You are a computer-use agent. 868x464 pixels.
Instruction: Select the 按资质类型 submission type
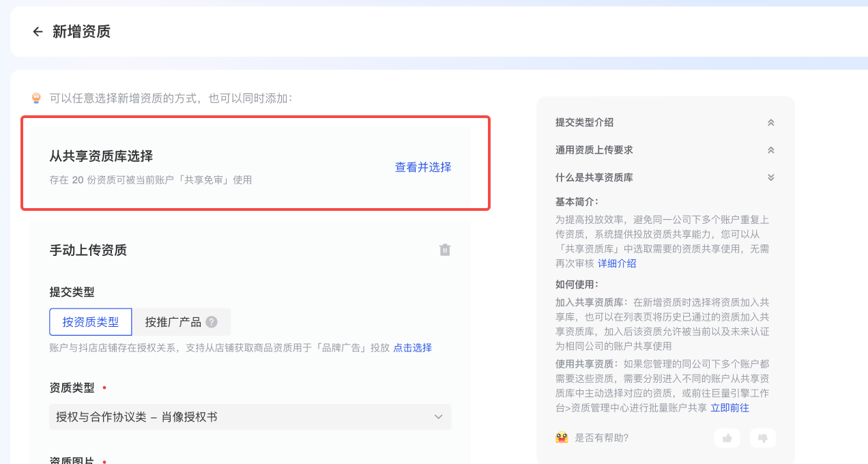point(91,322)
